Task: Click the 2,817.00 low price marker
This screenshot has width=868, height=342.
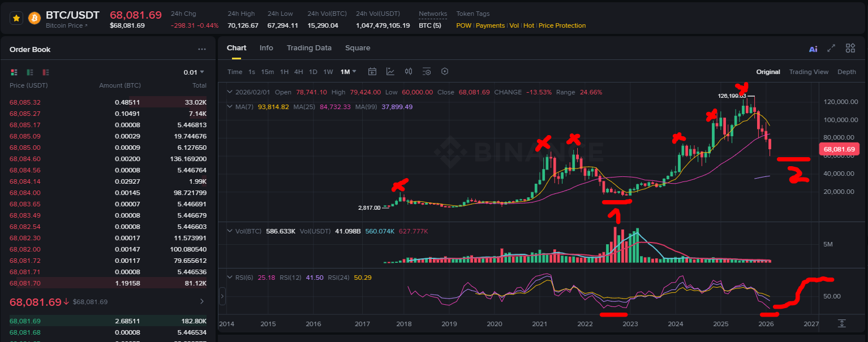Action: (369, 207)
